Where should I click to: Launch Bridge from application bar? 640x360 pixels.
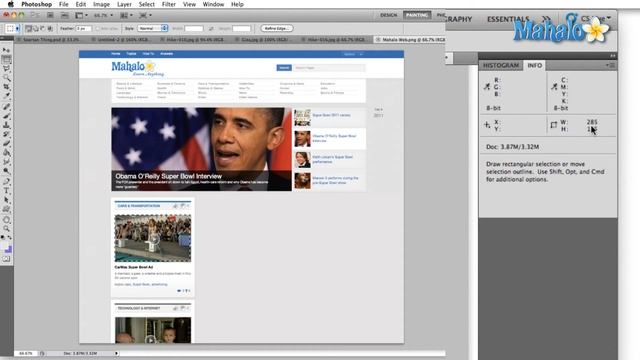tap(50, 16)
